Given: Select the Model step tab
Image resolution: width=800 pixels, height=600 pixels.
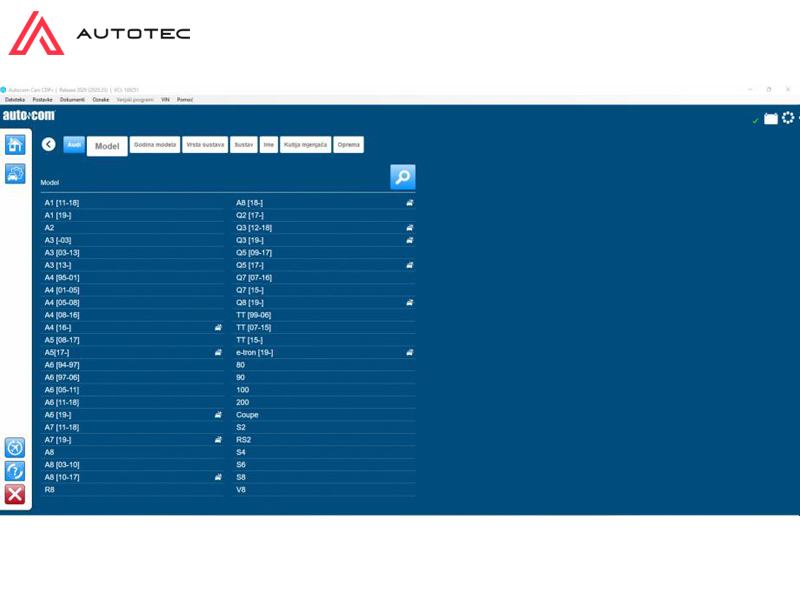Looking at the screenshot, I should [x=107, y=146].
